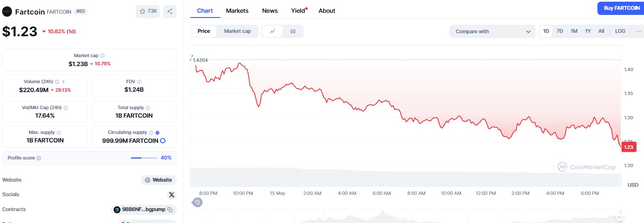Open the Website link button
644x223 pixels.
pyautogui.click(x=159, y=180)
